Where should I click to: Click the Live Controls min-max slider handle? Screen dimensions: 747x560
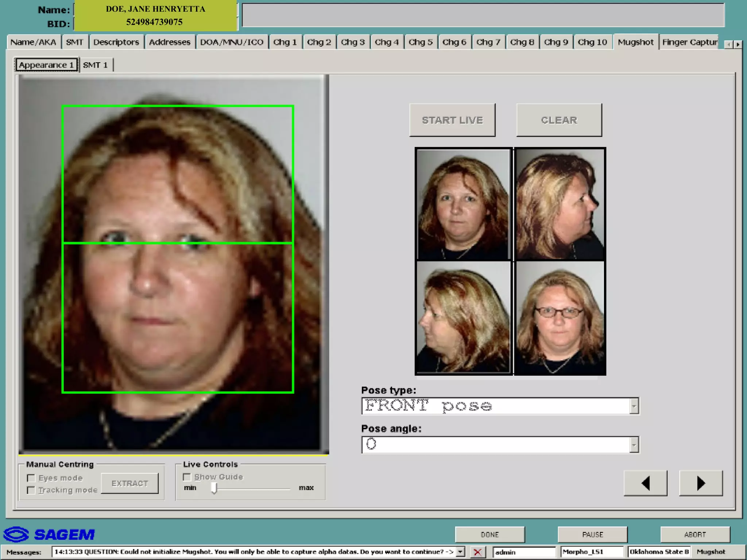214,487
